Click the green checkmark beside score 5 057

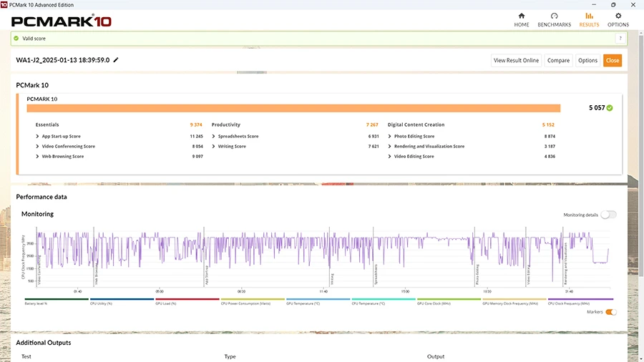pyautogui.click(x=610, y=108)
